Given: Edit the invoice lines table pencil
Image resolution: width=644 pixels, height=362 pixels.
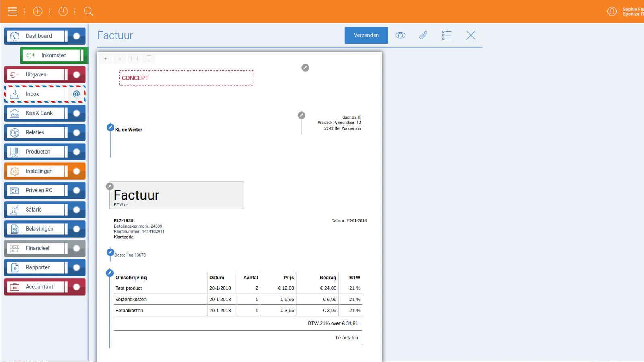Looking at the screenshot, I should point(109,273).
